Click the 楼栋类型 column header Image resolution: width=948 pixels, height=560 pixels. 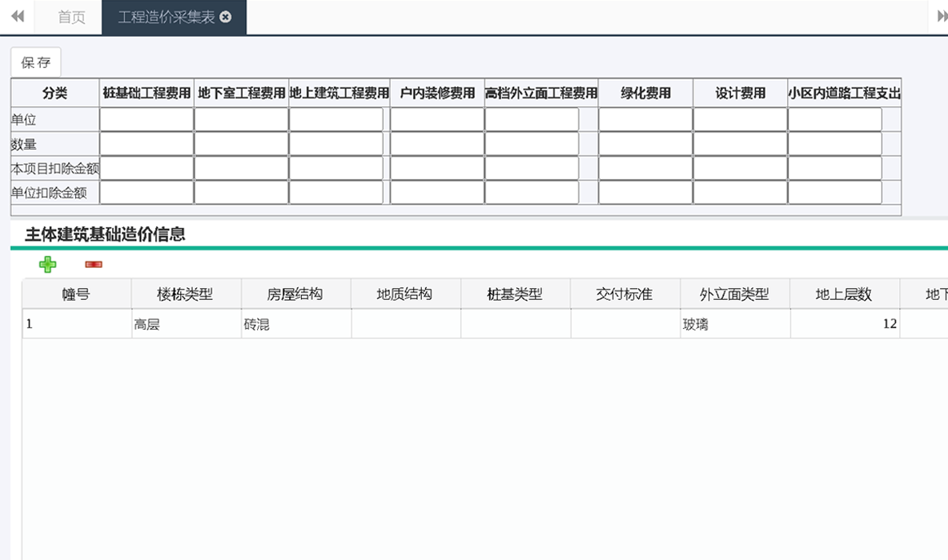pyautogui.click(x=187, y=294)
